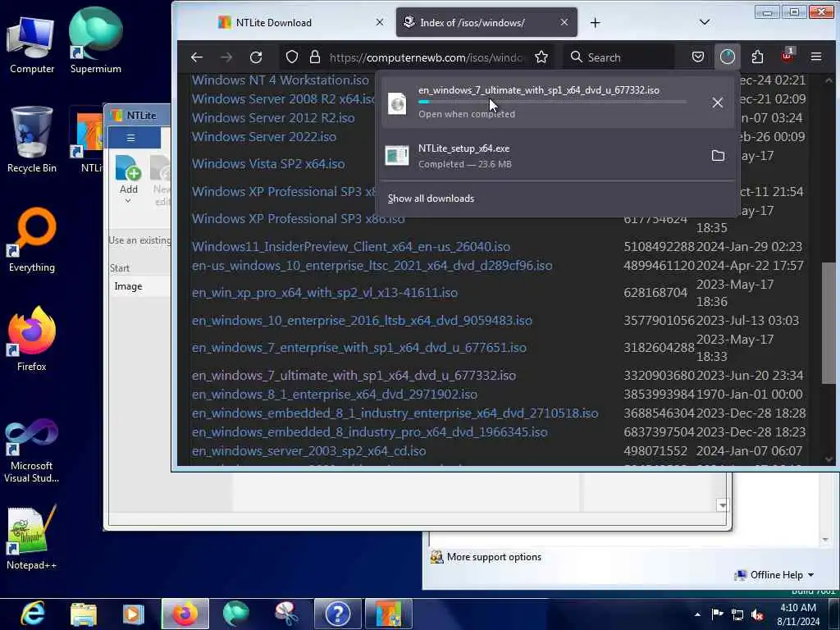Click en_windows_7_ultimate_with_sp1 link in listing
The width and height of the screenshot is (840, 630).
354,376
